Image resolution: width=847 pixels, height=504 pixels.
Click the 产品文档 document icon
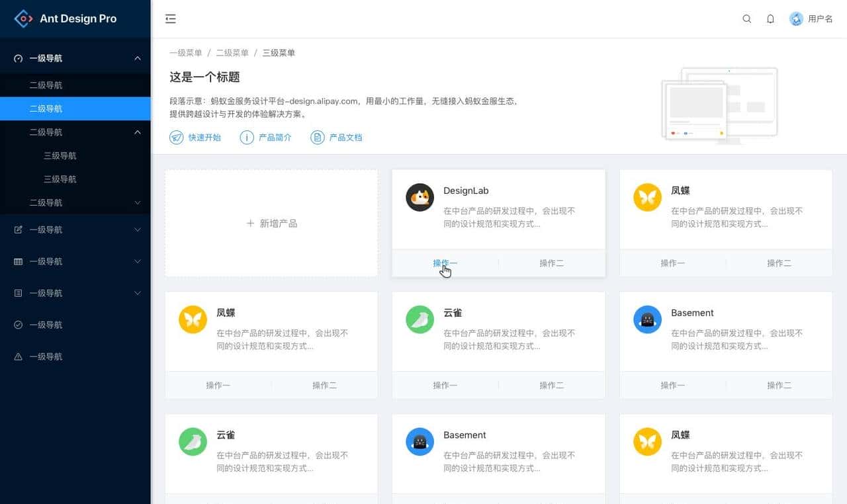pos(316,137)
